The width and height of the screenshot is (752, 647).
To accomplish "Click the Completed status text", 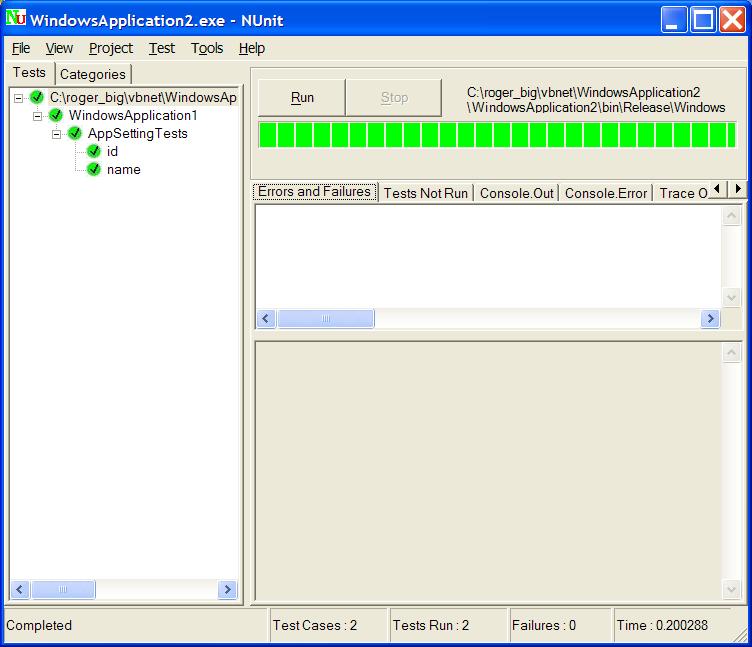I will [x=39, y=625].
